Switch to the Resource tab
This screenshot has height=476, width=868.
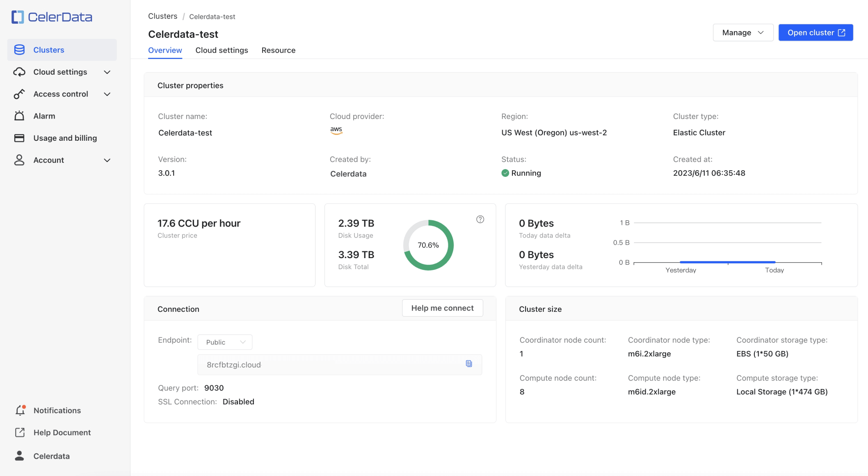coord(278,50)
